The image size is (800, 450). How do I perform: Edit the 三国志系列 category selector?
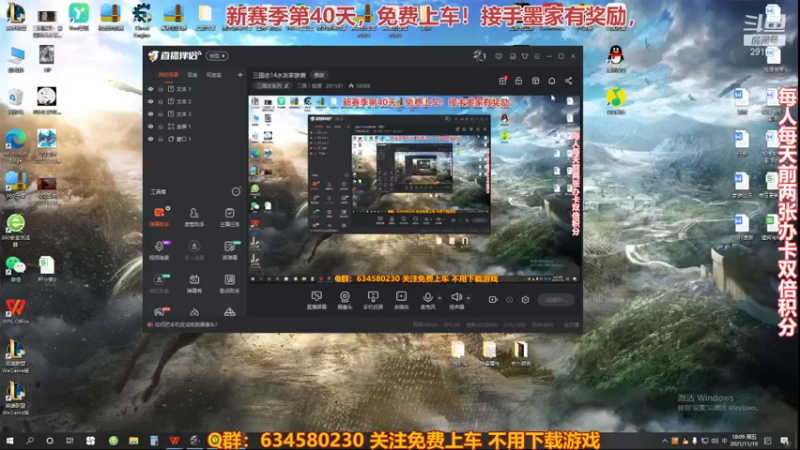coord(273,86)
